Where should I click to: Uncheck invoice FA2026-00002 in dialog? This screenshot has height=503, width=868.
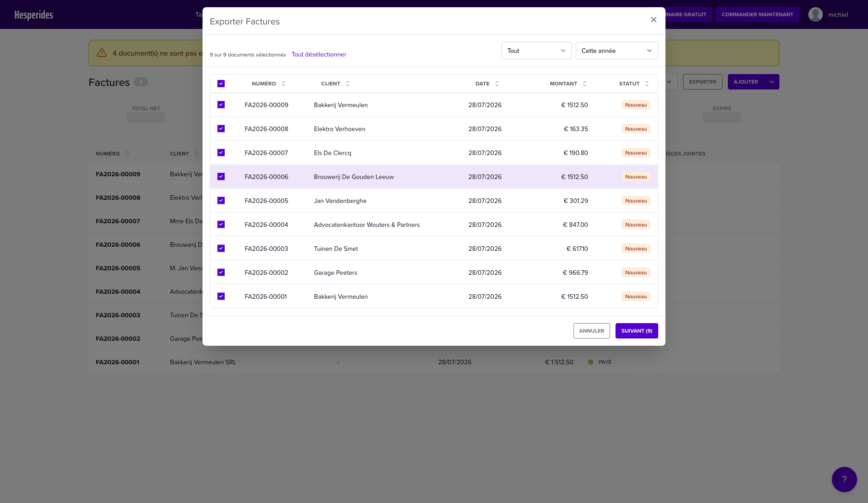click(x=221, y=273)
